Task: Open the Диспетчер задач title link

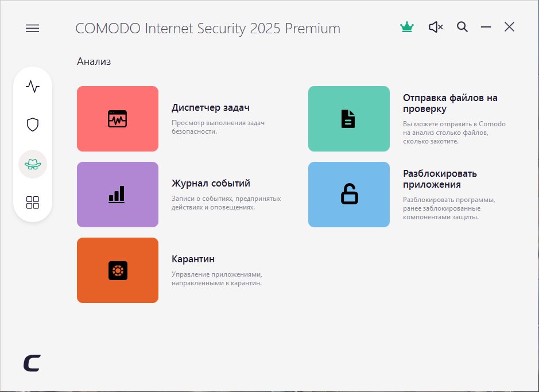Action: (211, 107)
